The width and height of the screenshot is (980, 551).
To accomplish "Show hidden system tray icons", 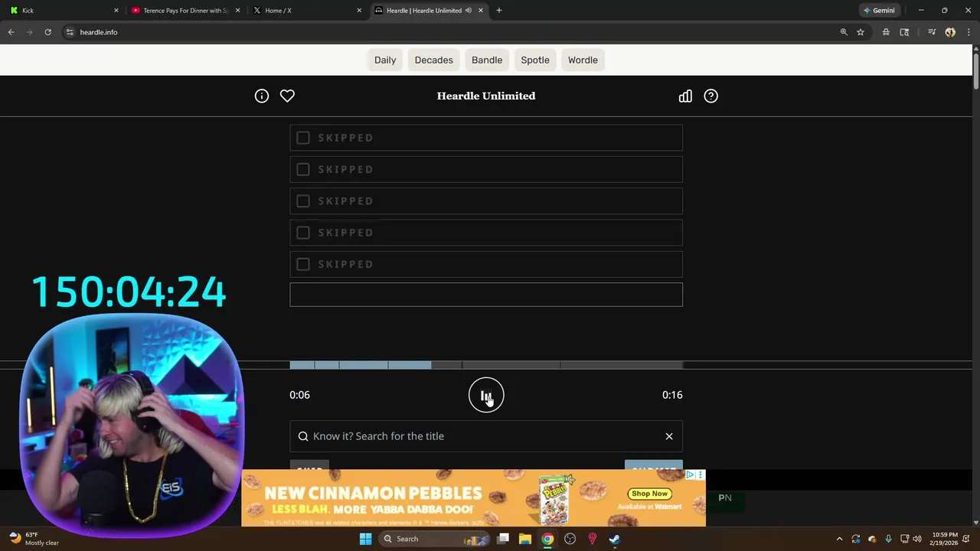I will 839,539.
